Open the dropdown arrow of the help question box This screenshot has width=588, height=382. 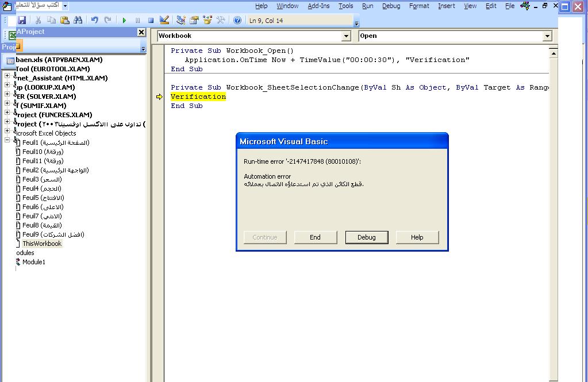point(66,6)
